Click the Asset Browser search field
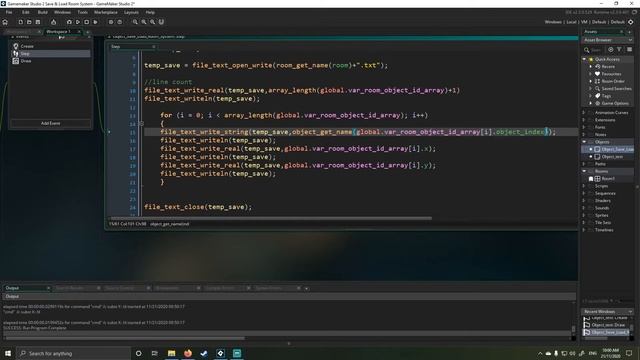The width and height of the screenshot is (640, 360). (598, 50)
